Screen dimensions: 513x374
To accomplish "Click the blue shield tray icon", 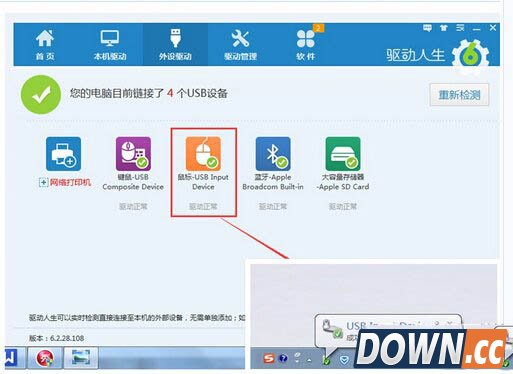I will (344, 359).
